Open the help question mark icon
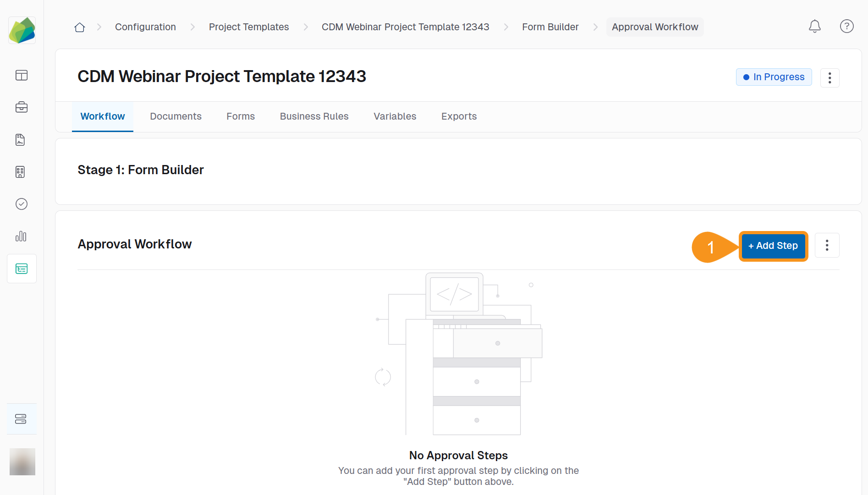Viewport: 868px width, 495px height. [846, 27]
